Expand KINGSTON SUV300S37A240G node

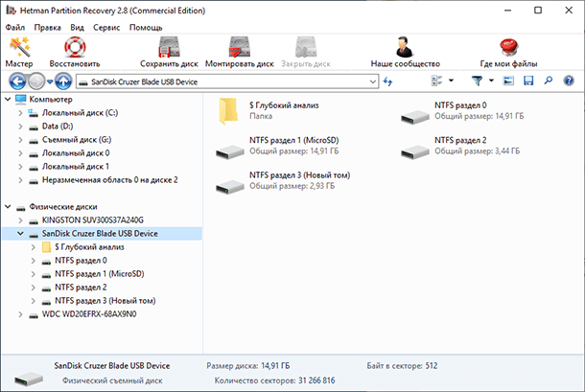pos(20,220)
